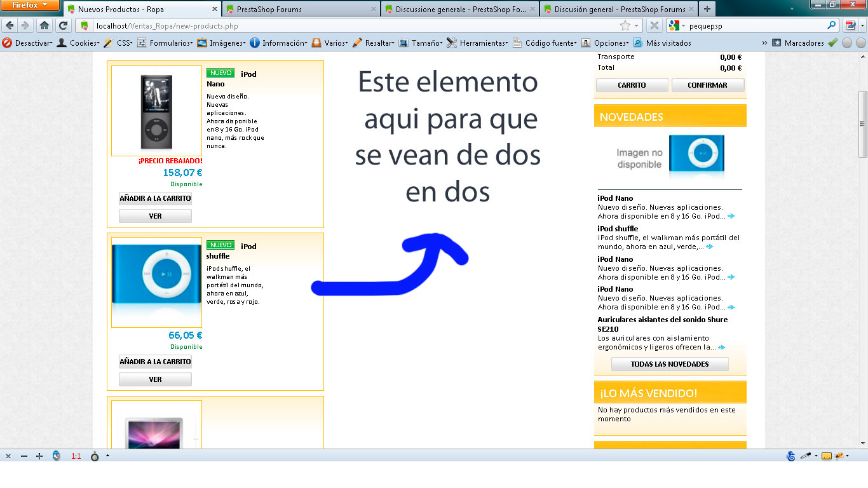Zoom in with the plus icon
This screenshot has height=488, width=868.
(39, 456)
